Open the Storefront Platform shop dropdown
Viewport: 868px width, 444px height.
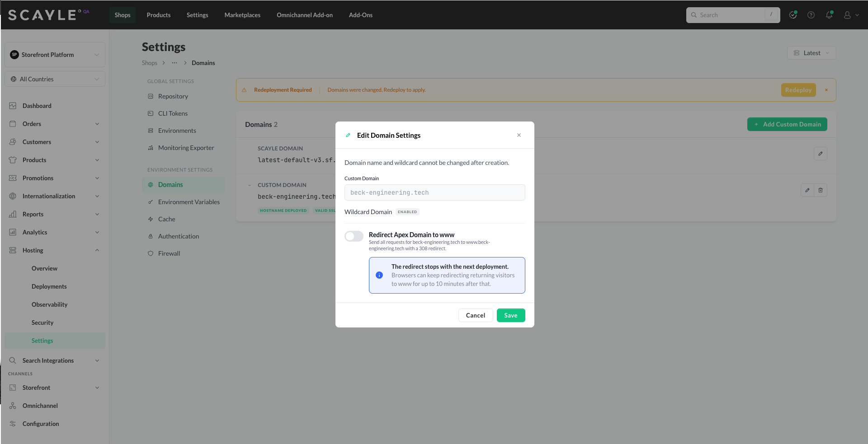click(55, 55)
